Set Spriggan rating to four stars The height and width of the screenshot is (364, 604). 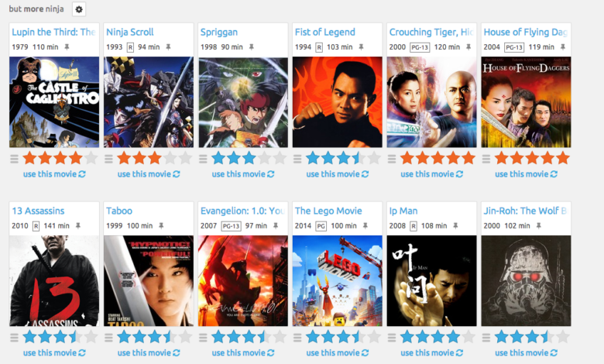pyautogui.click(x=264, y=158)
